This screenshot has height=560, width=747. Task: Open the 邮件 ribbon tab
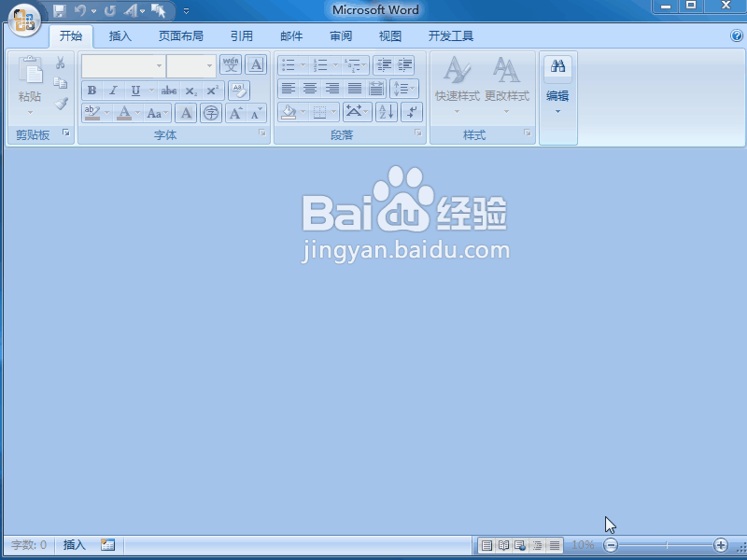[x=291, y=35]
